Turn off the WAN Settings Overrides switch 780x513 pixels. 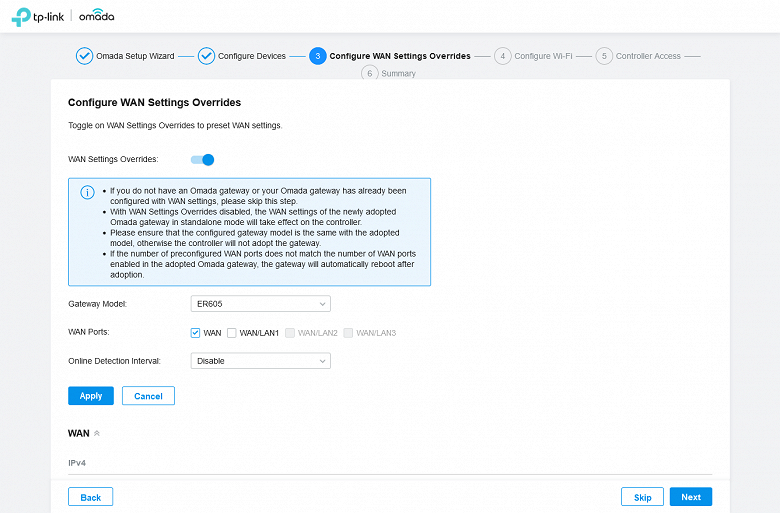point(202,160)
